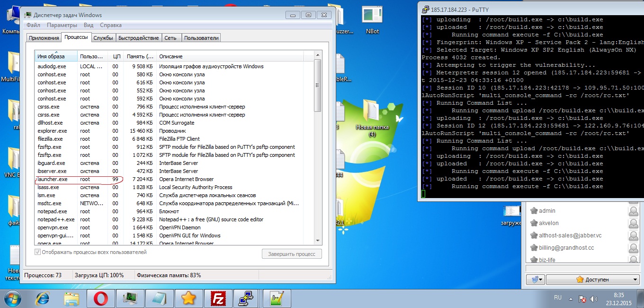
Task: Switch to the Быстродействие tab
Action: [139, 38]
